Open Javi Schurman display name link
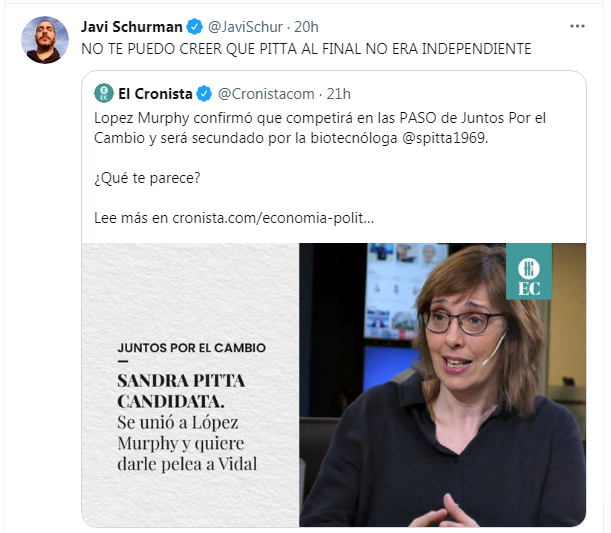The height and width of the screenshot is (533, 611). 132,27
